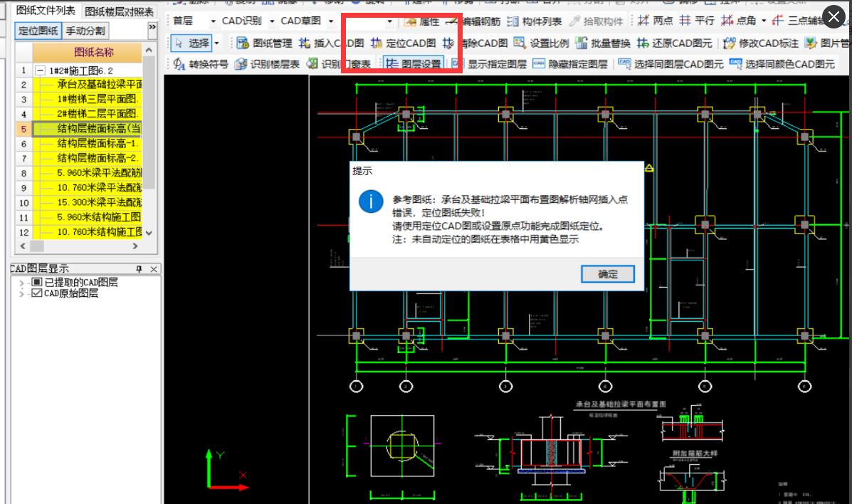Click the 编辑钢筋 edit rebar tool
Viewport: 852px width, 504px height.
(473, 21)
